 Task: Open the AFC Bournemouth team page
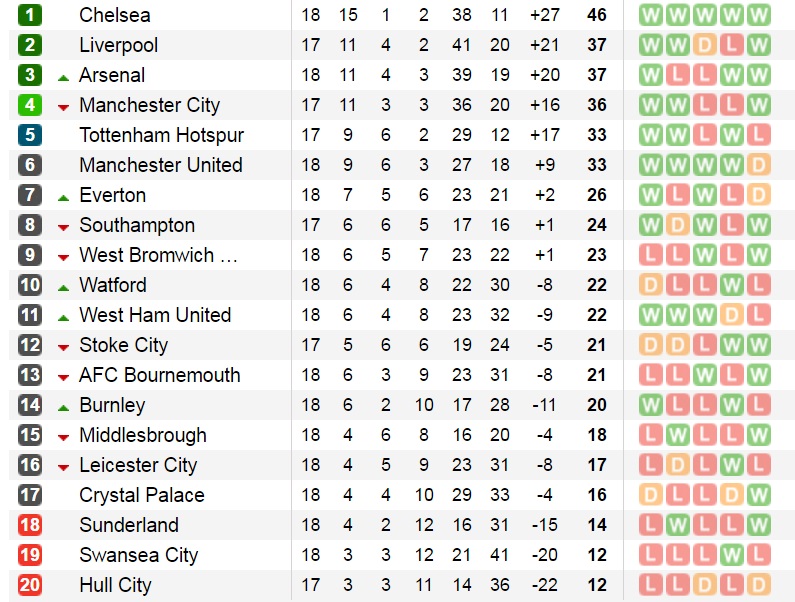coord(160,375)
